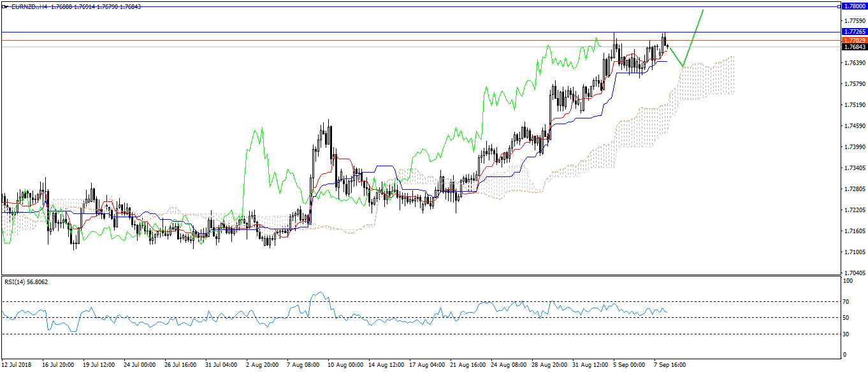868x372 pixels.
Task: Click the RSI scale value 70
Action: [x=847, y=301]
